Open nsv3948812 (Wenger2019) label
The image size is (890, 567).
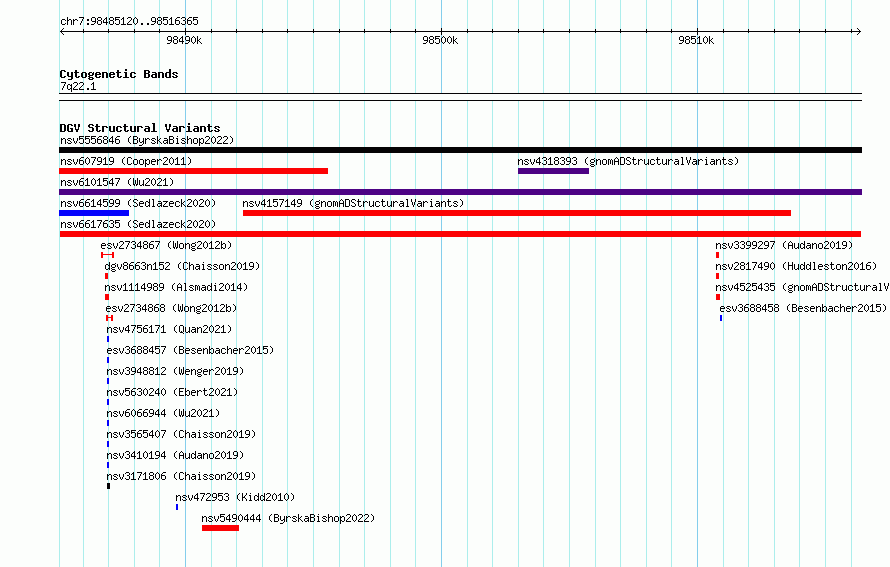point(175,371)
